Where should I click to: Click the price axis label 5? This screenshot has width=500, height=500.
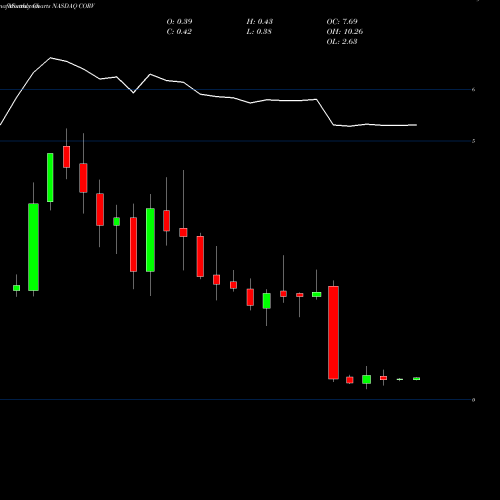(x=473, y=141)
